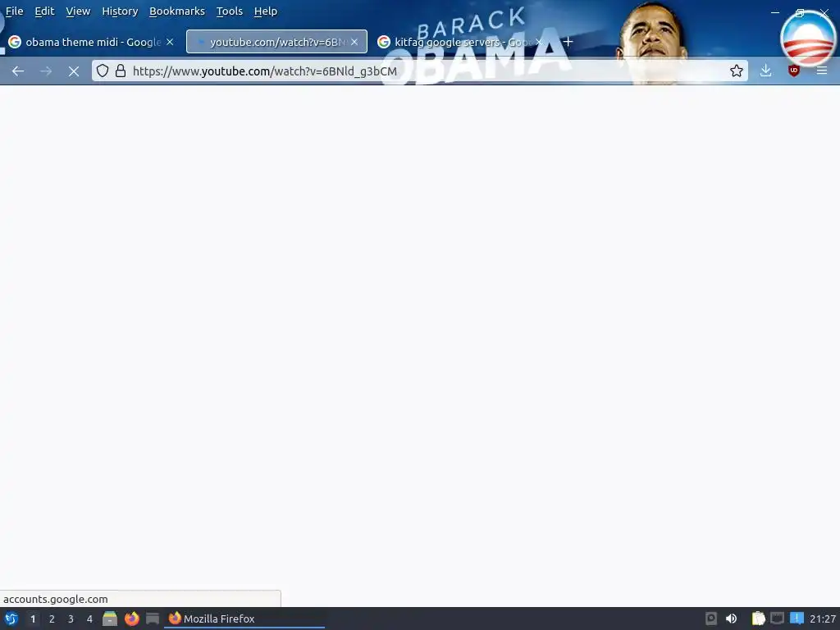Screen dimensions: 840x630
Task: Close the kitfag google servers tab
Action: coord(539,42)
